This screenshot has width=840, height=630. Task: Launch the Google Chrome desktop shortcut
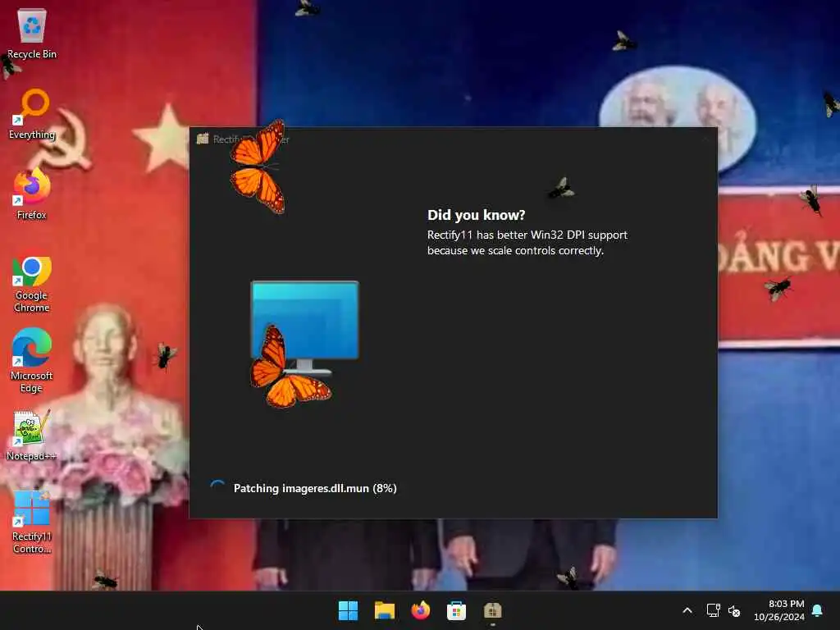point(32,284)
